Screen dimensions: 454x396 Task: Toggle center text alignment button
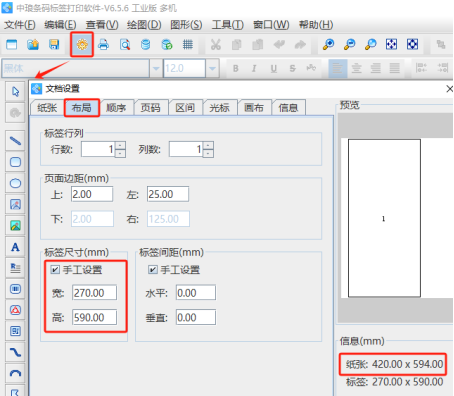point(357,68)
